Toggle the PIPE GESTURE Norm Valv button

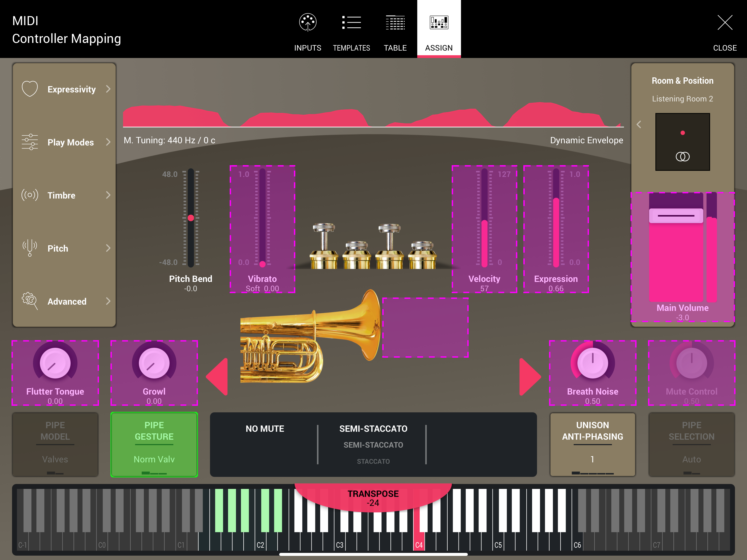(x=154, y=444)
